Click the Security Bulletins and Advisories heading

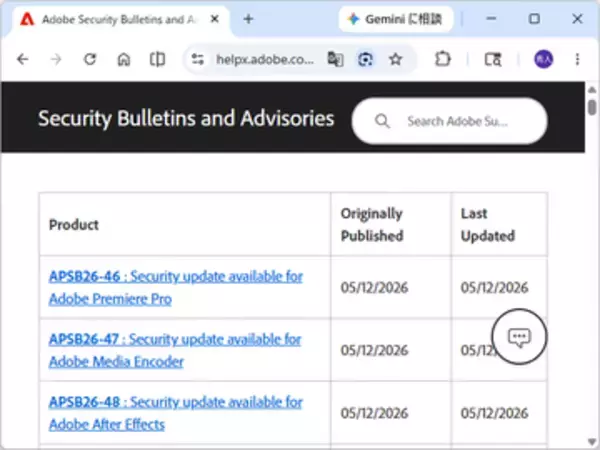click(x=186, y=118)
